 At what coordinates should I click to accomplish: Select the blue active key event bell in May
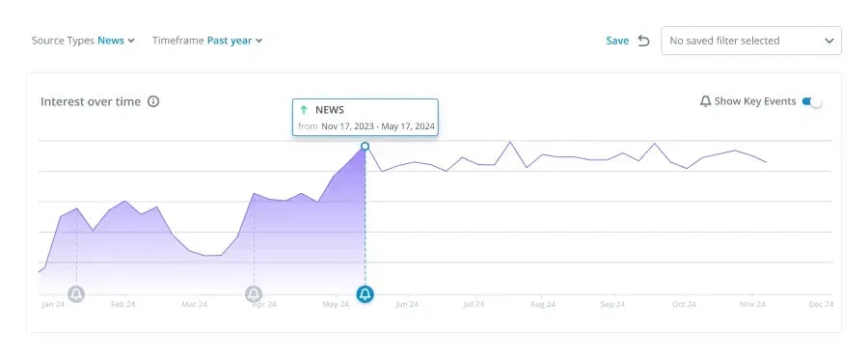[x=365, y=293]
